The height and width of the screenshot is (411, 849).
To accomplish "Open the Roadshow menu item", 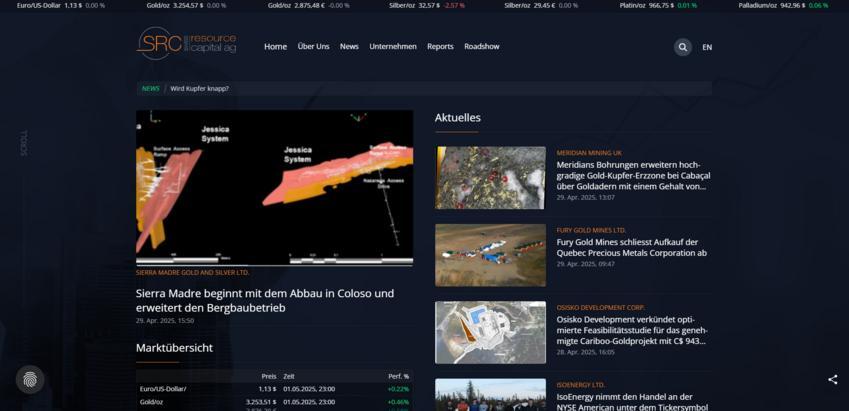I will (x=482, y=47).
